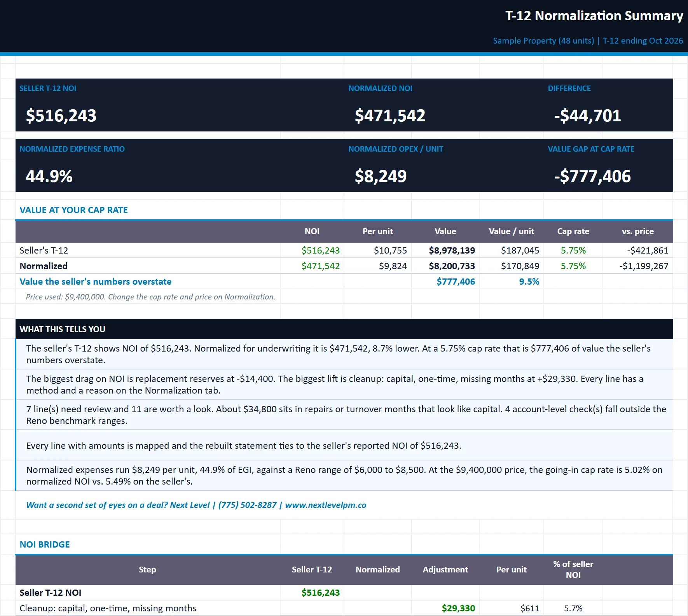
Task: Select the Normalized row label
Action: tap(44, 266)
